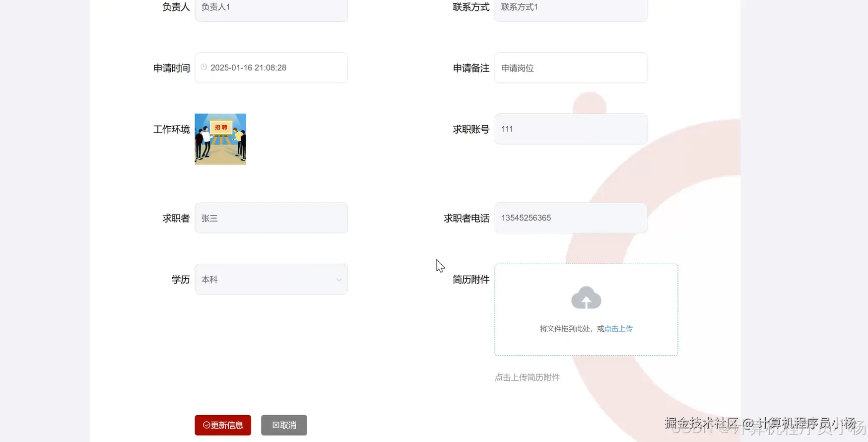Click the 申请时间 date field
Viewport: 868px width, 442px height.
coord(271,68)
